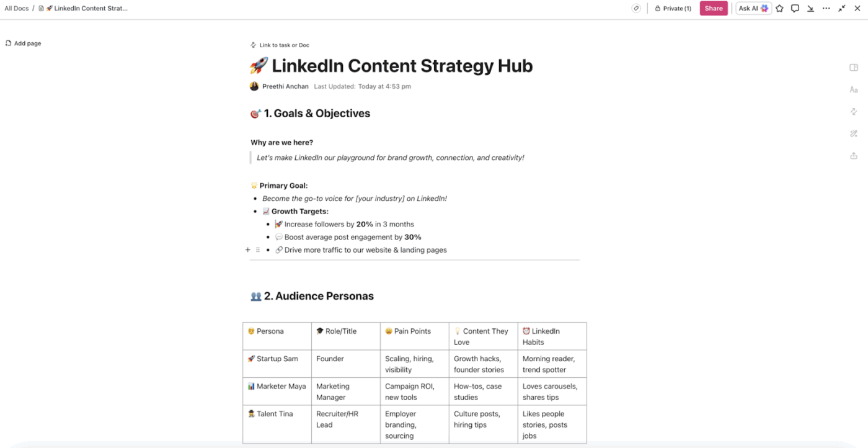Click the export icon in the right sidebar
The width and height of the screenshot is (868, 448).
coord(853,156)
